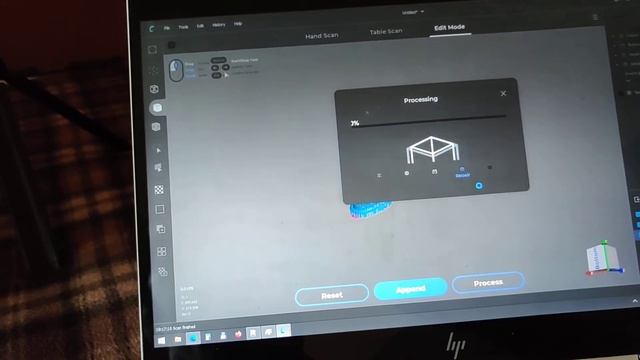The height and width of the screenshot is (360, 640).
Task: Click the selection cursor icon below the play arrow
Action: pyautogui.click(x=158, y=168)
